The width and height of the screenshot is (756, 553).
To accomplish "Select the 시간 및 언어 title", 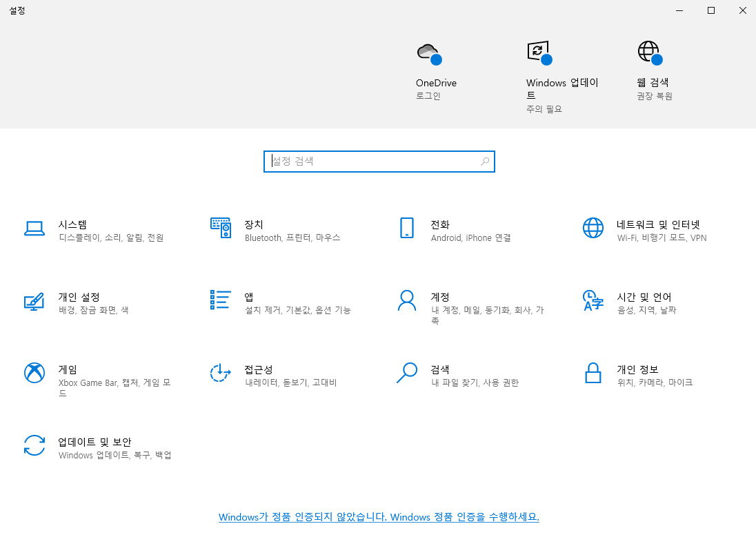I will pos(644,297).
